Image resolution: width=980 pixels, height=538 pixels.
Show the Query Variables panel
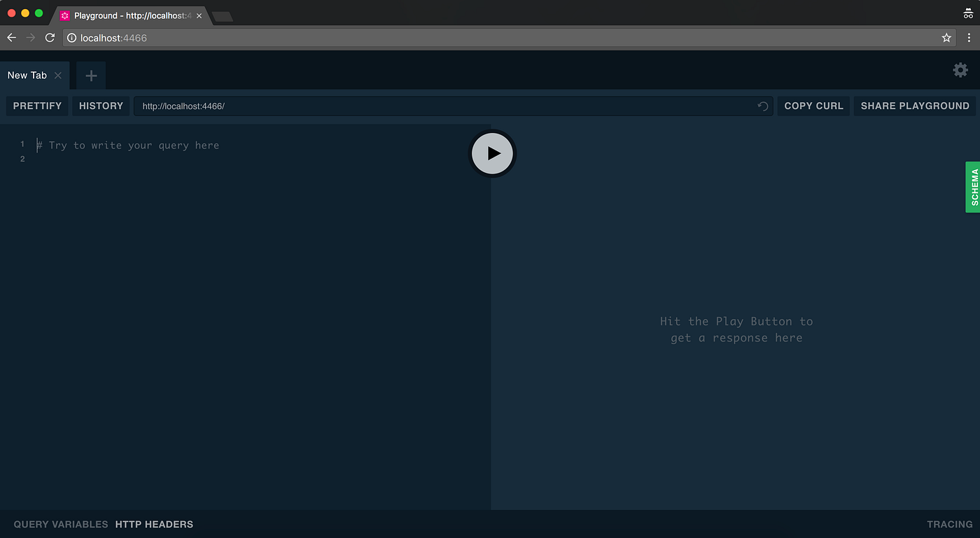pyautogui.click(x=60, y=523)
